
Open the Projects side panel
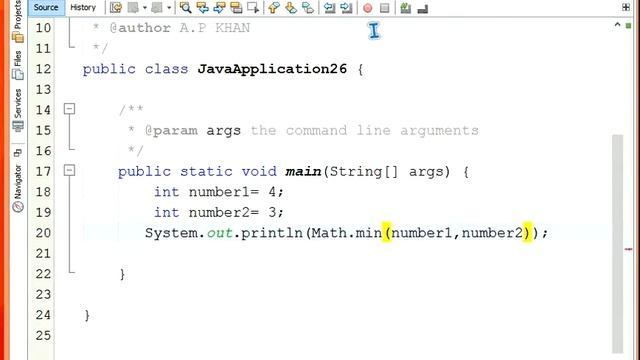click(x=18, y=22)
